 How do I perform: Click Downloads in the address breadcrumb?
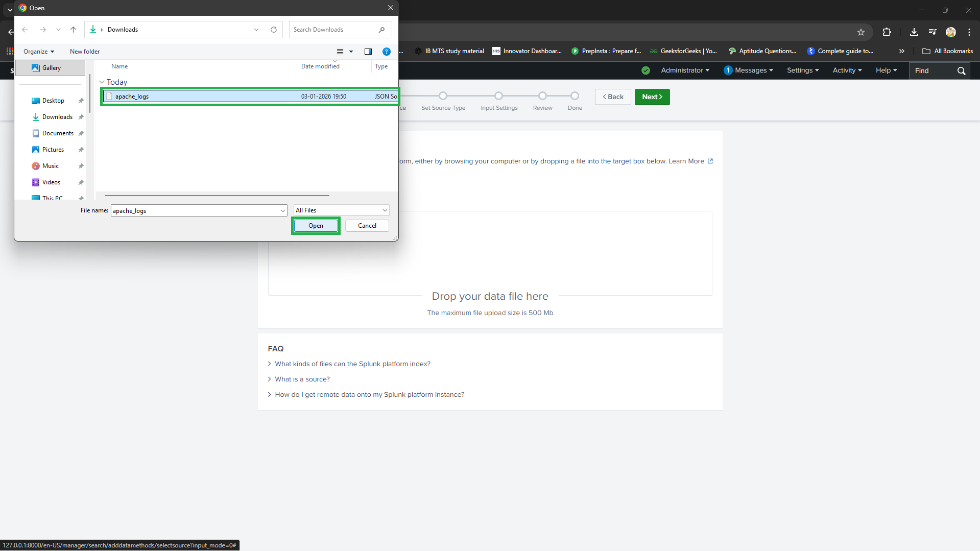tap(123, 30)
